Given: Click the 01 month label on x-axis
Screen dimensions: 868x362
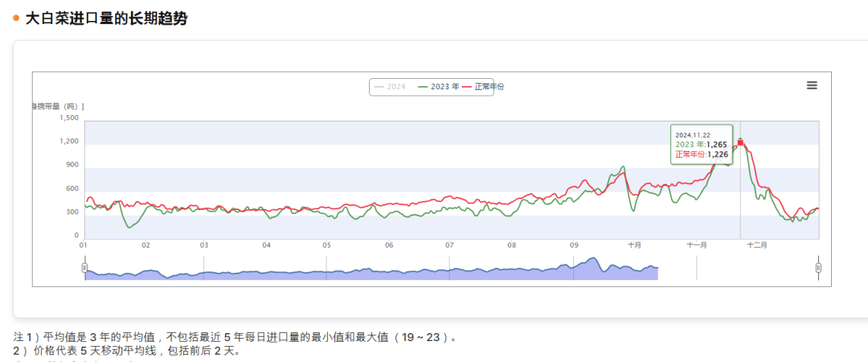Looking at the screenshot, I should 84,245.
